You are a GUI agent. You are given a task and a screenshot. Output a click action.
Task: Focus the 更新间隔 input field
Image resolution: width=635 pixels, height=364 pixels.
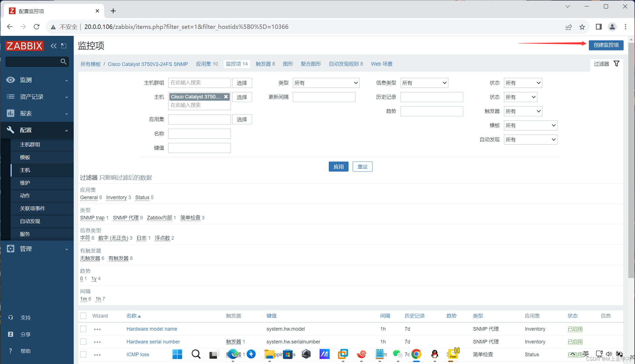tap(324, 97)
